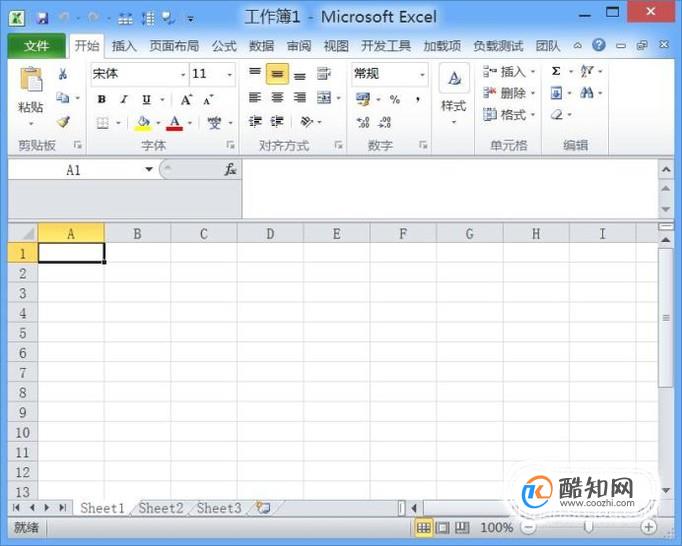Increase decimal places
Image resolution: width=682 pixels, height=546 pixels.
[363, 122]
